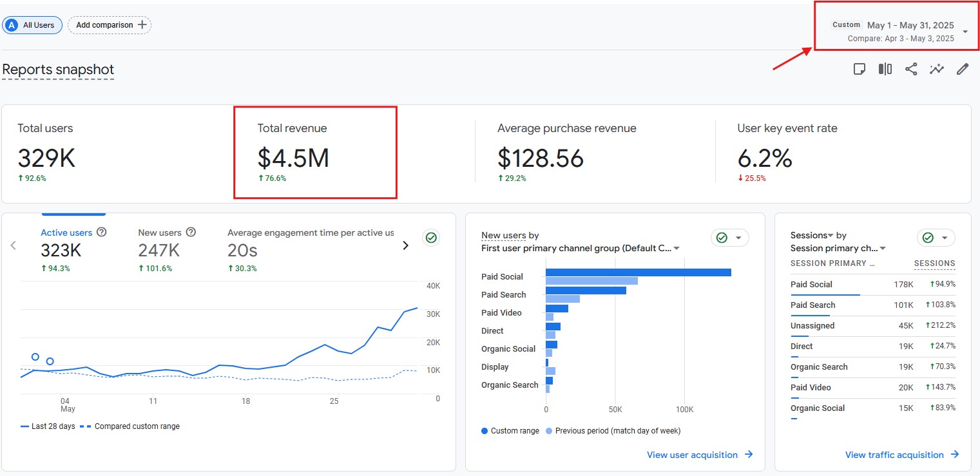Click the Total revenue value $4.5M
Screen dimensions: 980x476
pos(293,158)
